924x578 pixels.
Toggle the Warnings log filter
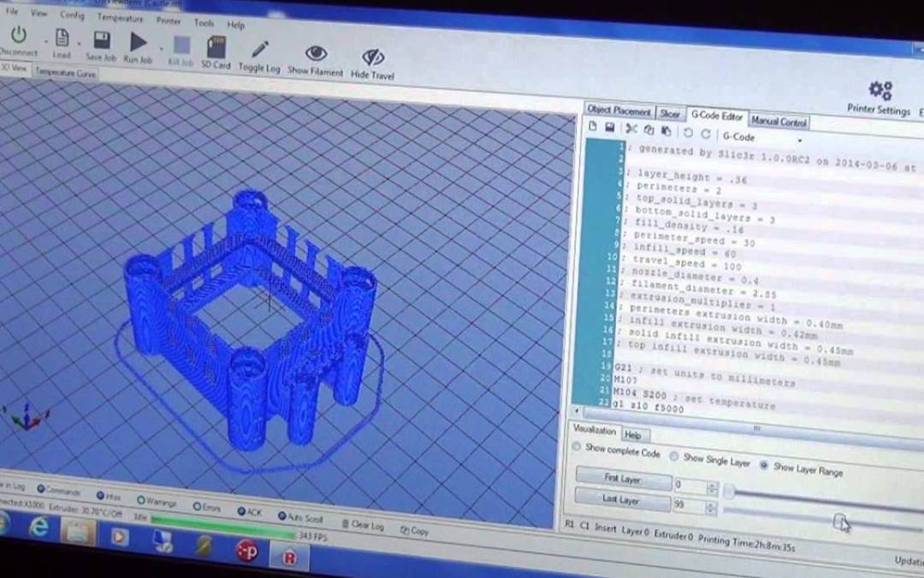point(157,501)
